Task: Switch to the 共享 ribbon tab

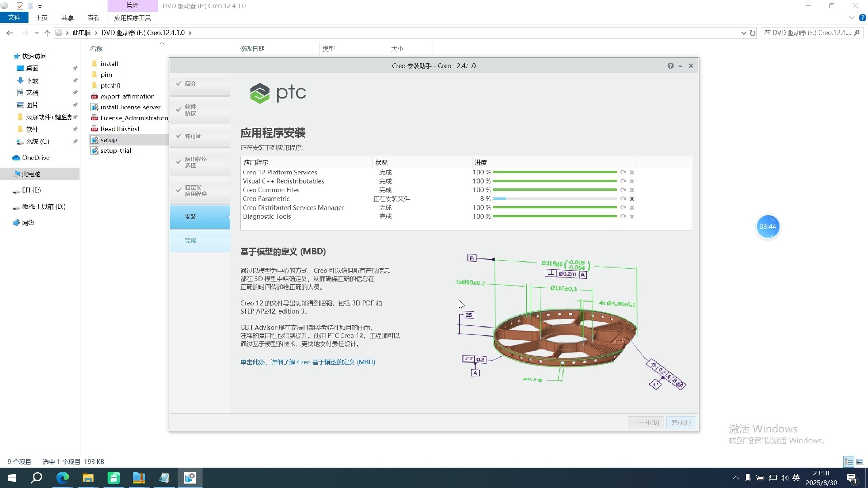Action: point(67,18)
